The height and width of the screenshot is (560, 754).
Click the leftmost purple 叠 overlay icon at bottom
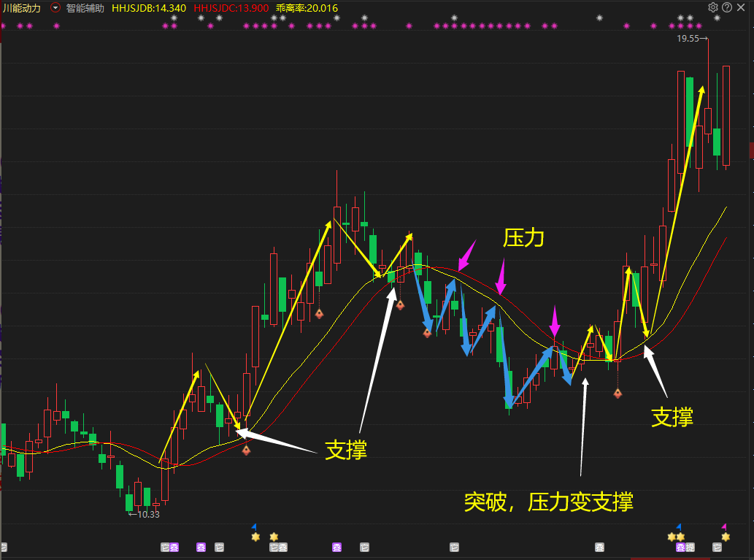pyautogui.click(x=175, y=545)
